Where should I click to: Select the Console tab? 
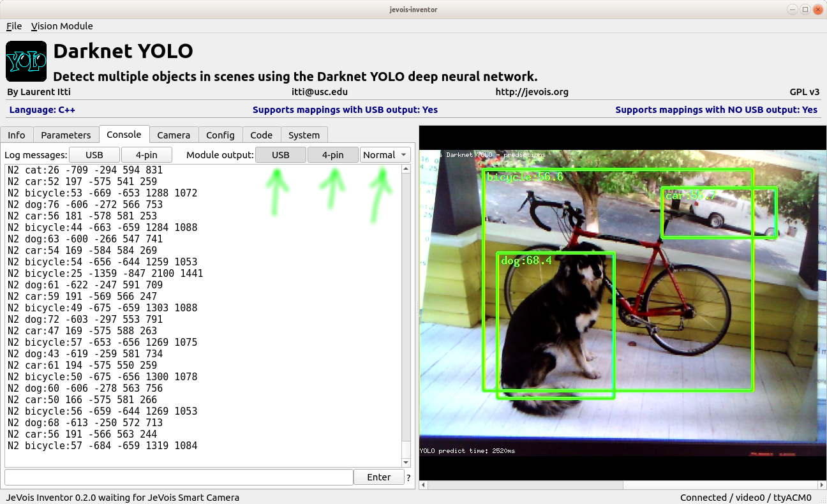point(124,134)
